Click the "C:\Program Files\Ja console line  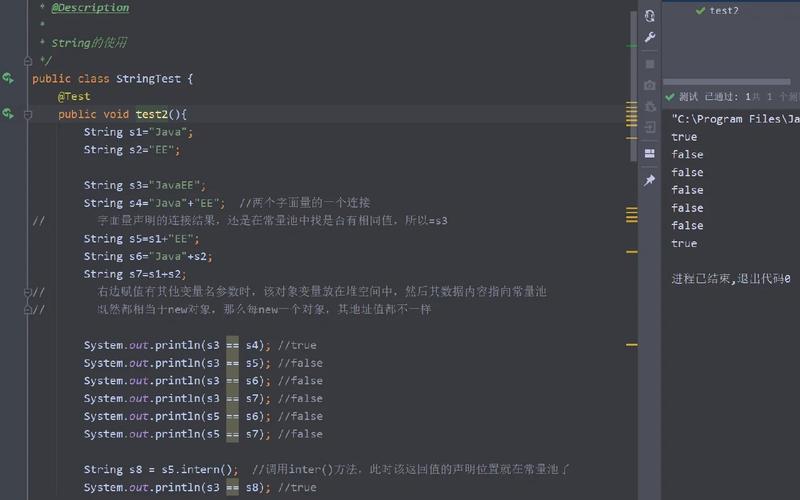tap(735, 119)
